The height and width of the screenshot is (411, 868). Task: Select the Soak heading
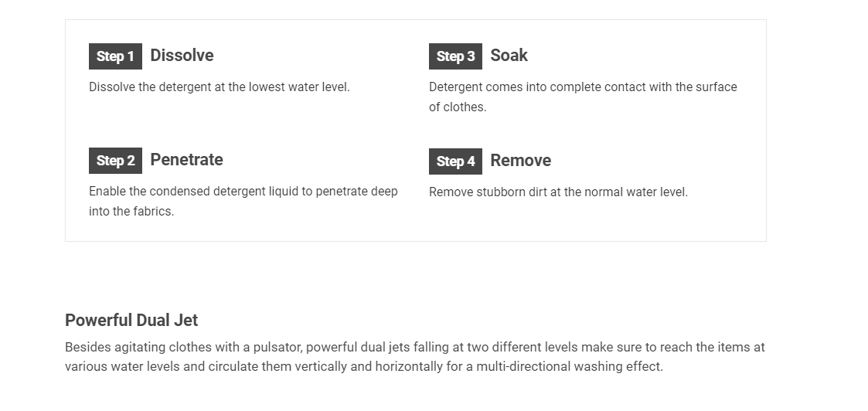click(509, 56)
